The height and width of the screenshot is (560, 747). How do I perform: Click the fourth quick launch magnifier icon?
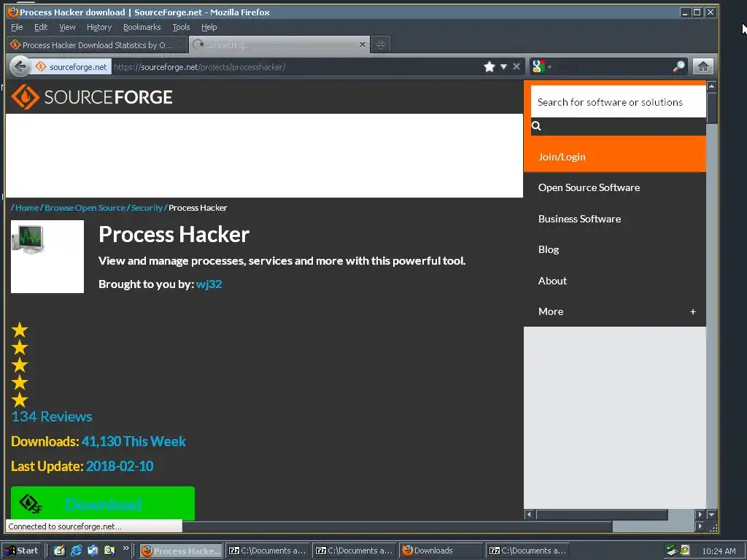[109, 551]
